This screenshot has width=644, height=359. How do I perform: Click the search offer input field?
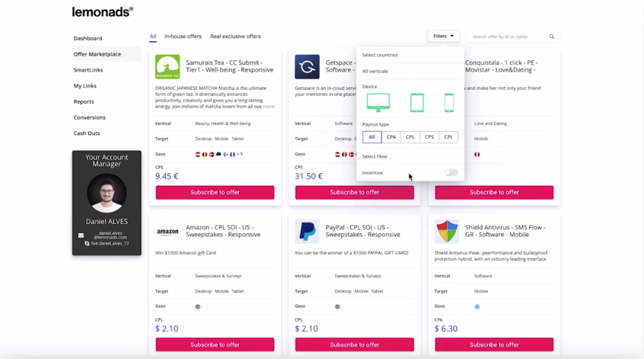pyautogui.click(x=509, y=37)
